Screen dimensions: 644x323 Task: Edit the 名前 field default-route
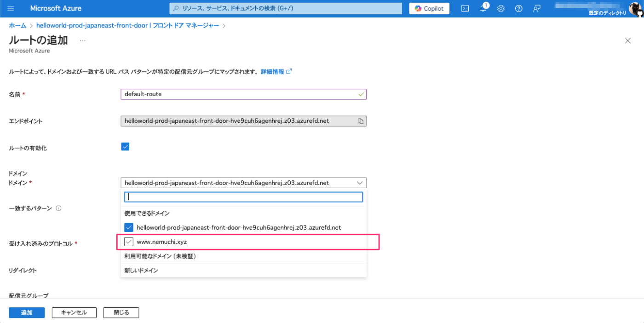pos(243,94)
